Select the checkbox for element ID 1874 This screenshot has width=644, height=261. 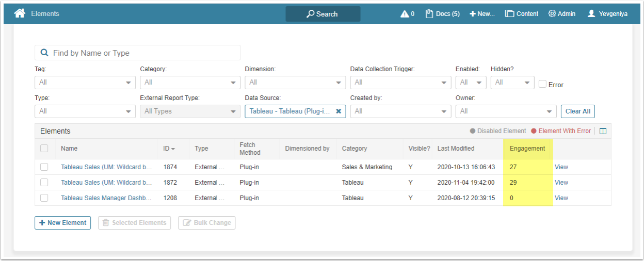click(x=44, y=167)
